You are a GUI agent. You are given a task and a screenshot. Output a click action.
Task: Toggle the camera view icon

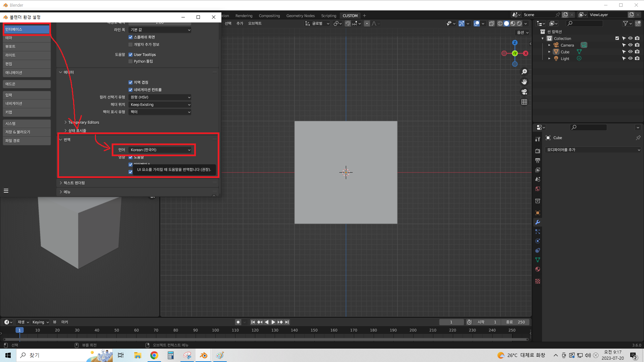click(x=524, y=92)
